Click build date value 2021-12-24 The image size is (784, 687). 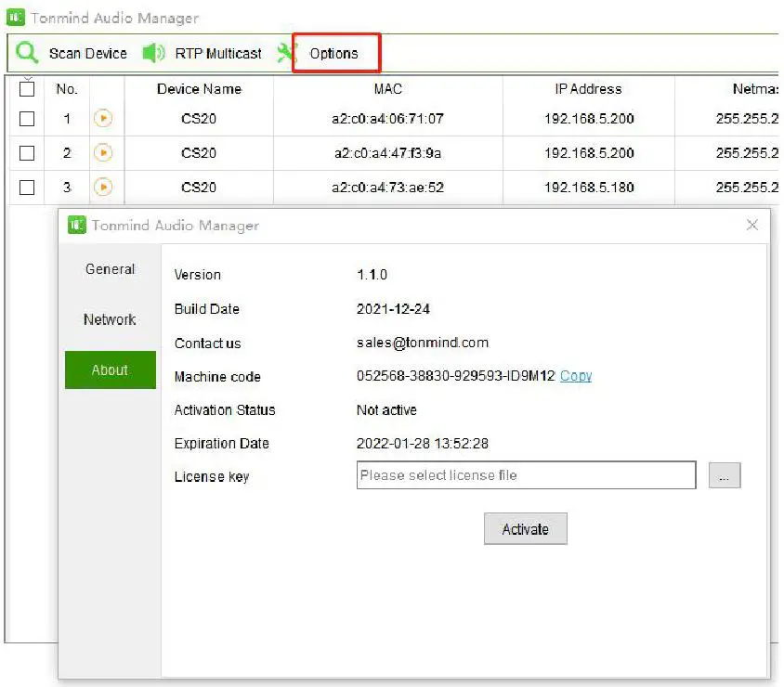point(393,309)
